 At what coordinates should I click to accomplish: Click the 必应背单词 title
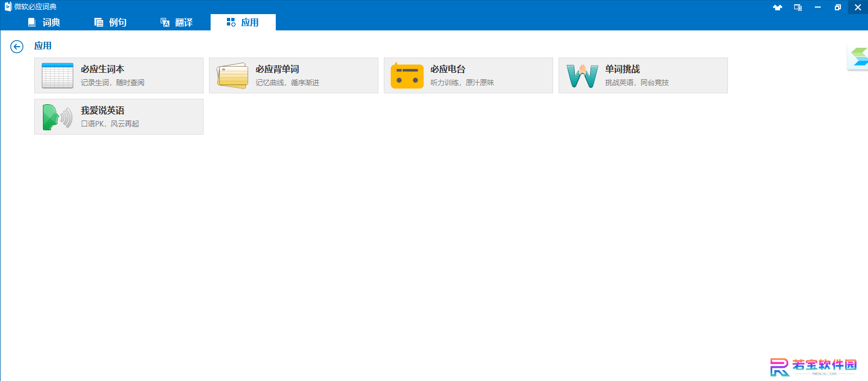[x=277, y=69]
